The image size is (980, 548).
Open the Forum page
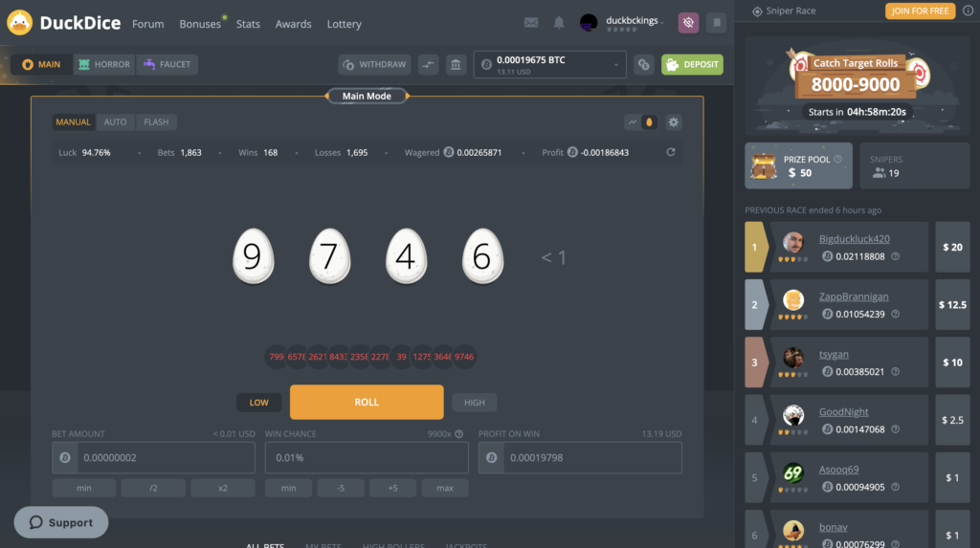148,24
